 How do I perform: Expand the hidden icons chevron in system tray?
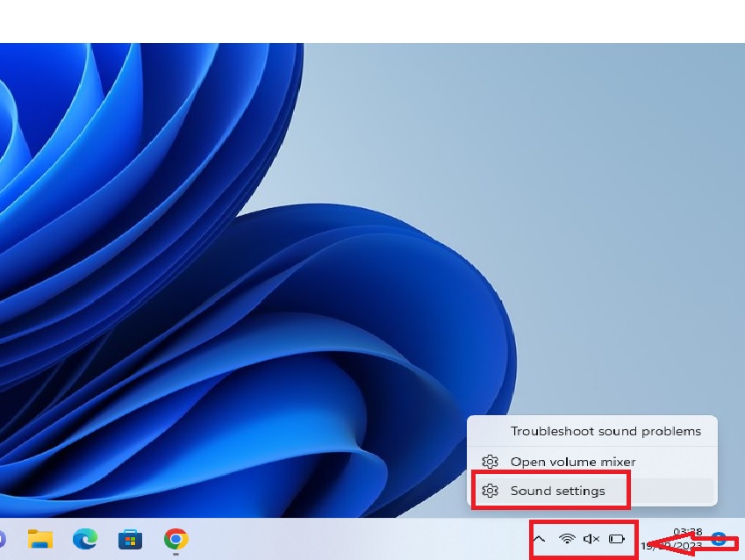tap(540, 539)
